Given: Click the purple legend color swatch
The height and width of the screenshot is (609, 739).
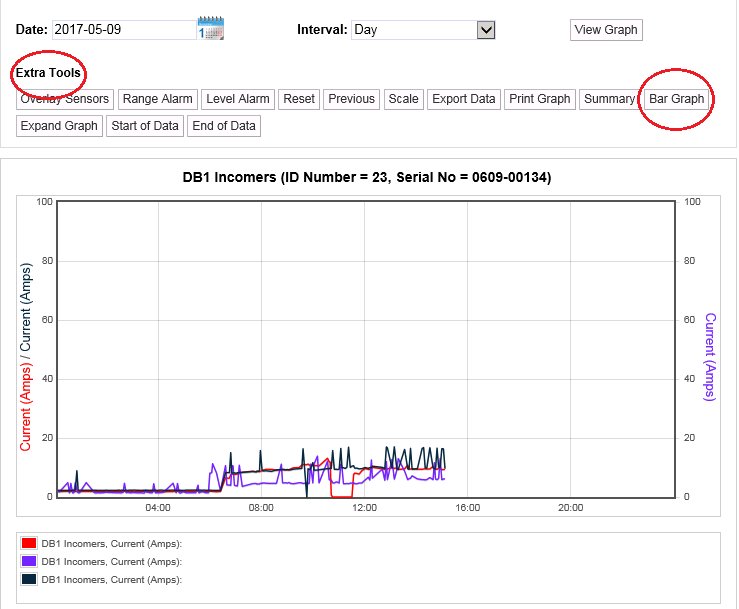Looking at the screenshot, I should click(29, 562).
